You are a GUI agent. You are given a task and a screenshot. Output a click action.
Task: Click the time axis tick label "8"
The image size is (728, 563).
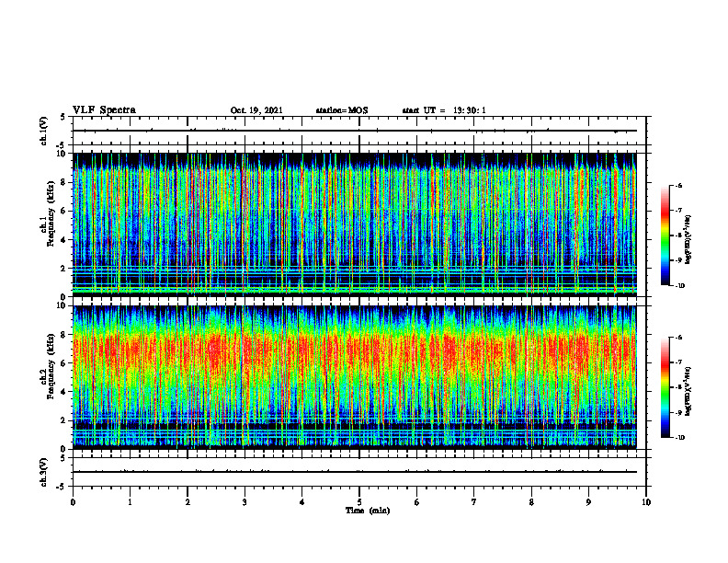coord(531,502)
